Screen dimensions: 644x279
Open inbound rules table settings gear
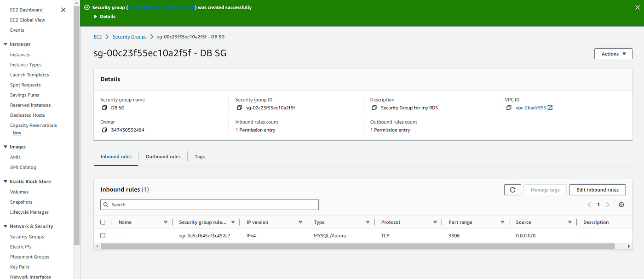point(621,205)
